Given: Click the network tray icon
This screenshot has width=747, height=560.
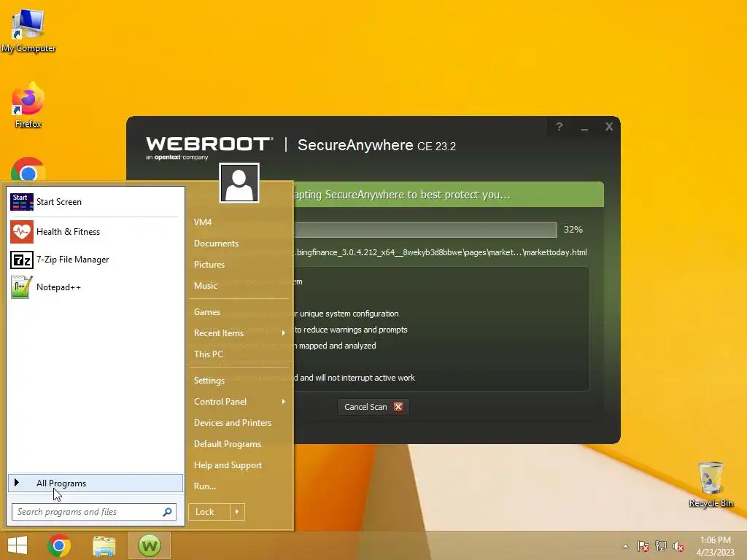Looking at the screenshot, I should click(x=661, y=546).
